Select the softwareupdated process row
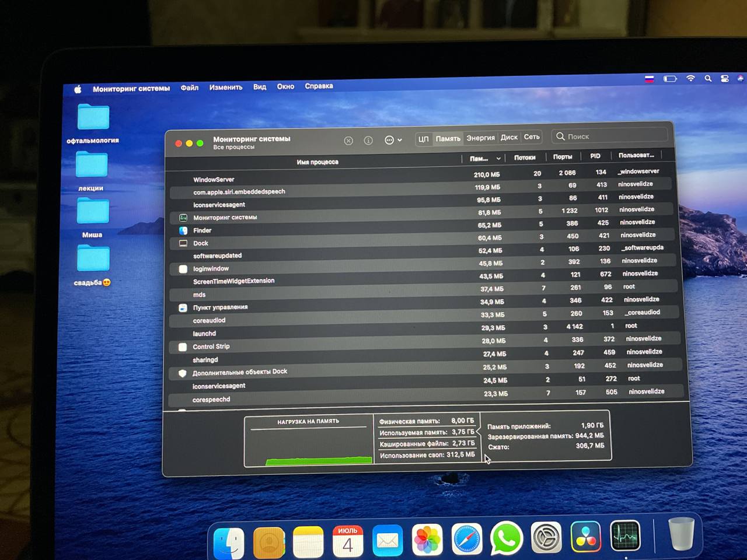This screenshot has width=747, height=560. 423,253
